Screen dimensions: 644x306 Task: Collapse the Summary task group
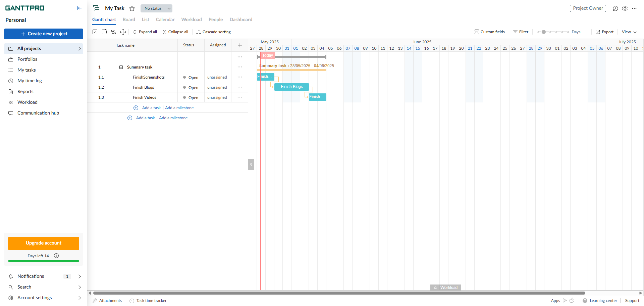(x=121, y=67)
